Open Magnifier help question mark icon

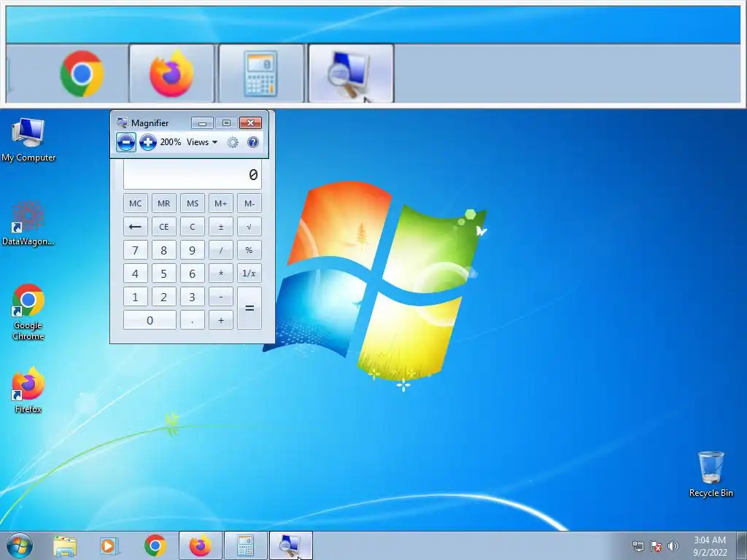pyautogui.click(x=253, y=142)
